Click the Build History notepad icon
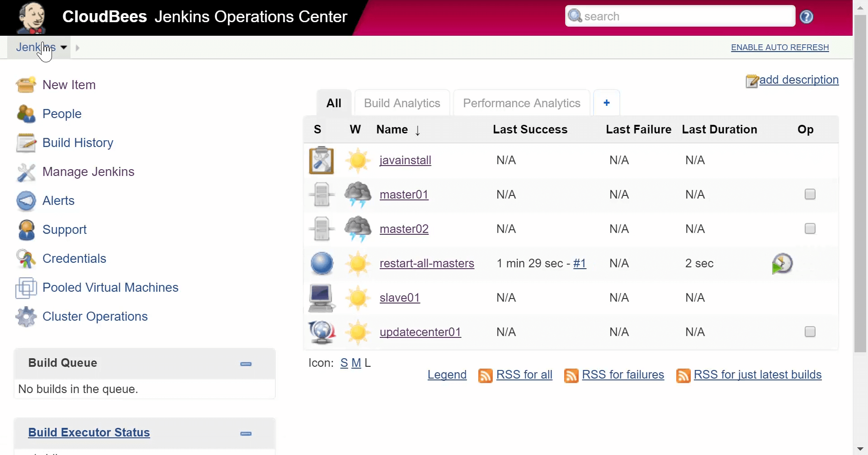The height and width of the screenshot is (455, 868). click(x=26, y=142)
